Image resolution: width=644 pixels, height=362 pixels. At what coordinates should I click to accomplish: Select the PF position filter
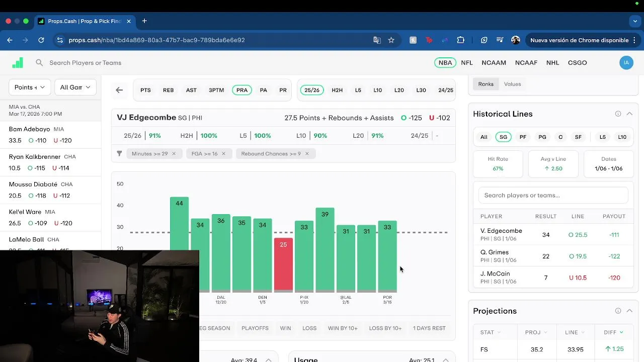pos(523,137)
